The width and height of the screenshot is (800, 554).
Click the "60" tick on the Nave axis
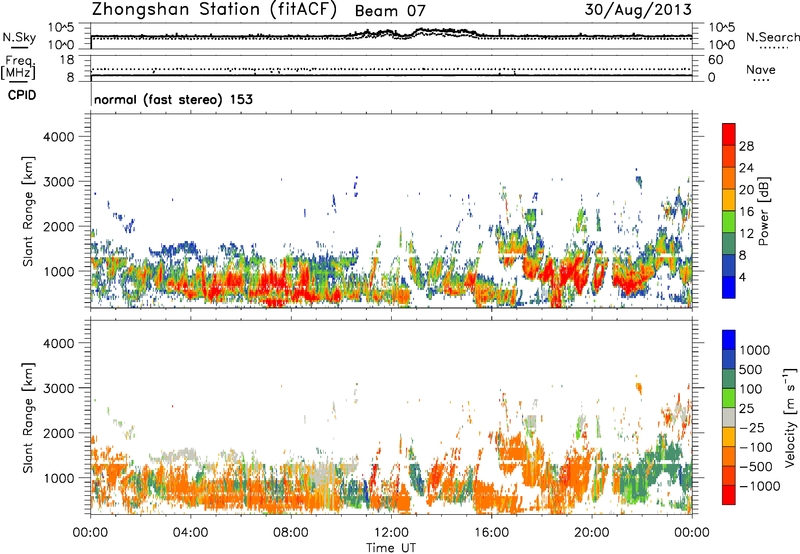point(715,60)
